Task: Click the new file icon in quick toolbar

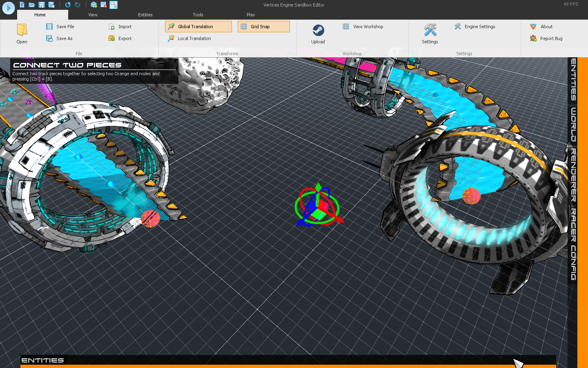Action: coord(22,5)
